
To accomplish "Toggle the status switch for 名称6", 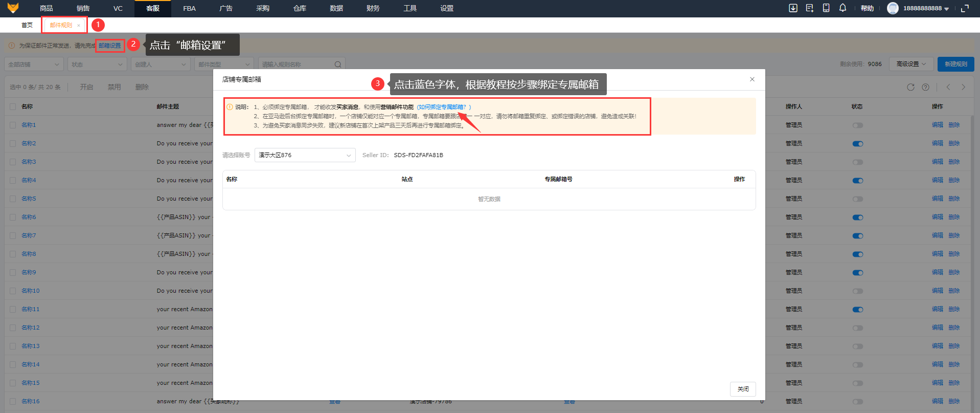I will pyautogui.click(x=858, y=218).
